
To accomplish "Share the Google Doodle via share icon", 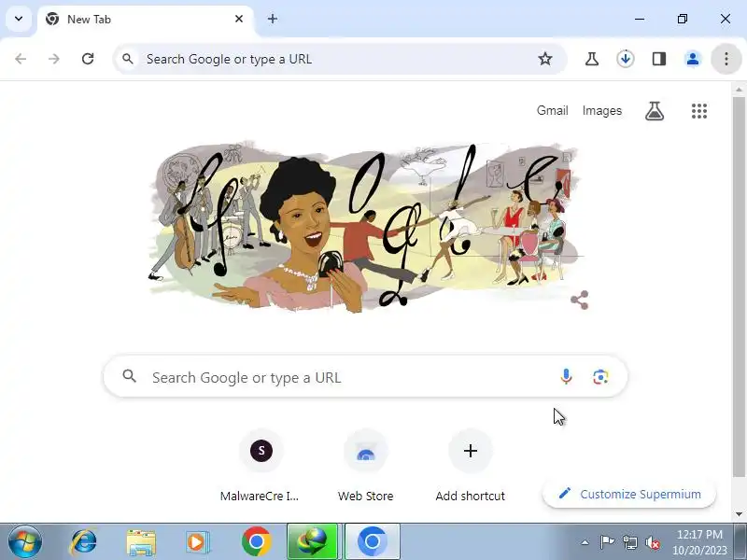I will point(579,300).
